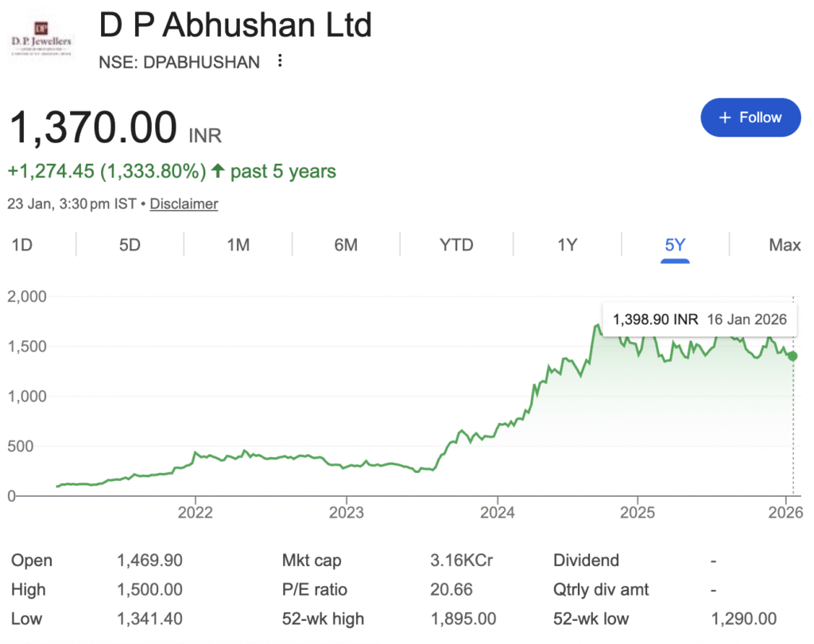
Task: Click the 52-wk high value 1,895.00
Action: pos(463,619)
